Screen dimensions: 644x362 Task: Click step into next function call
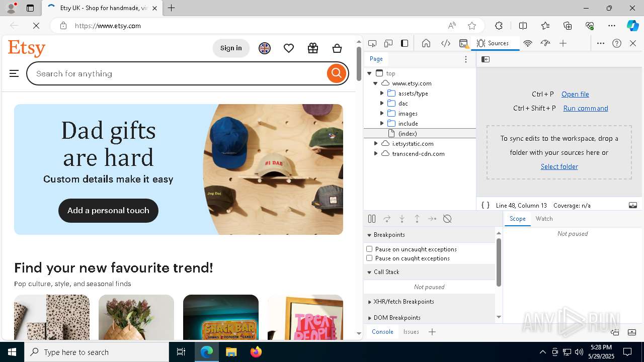pos(402,219)
